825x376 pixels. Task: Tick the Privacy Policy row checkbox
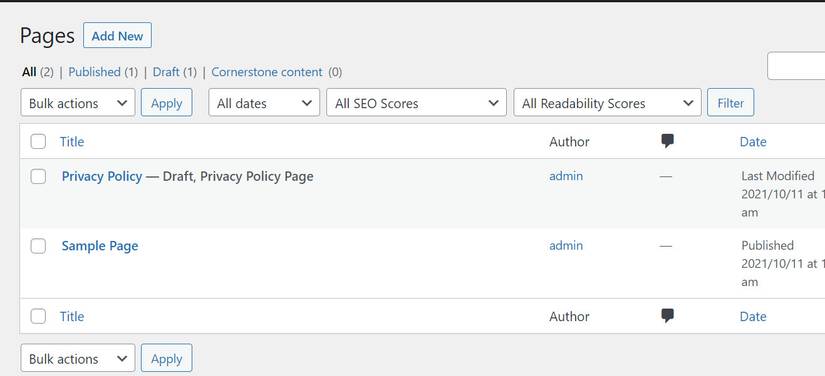point(38,176)
